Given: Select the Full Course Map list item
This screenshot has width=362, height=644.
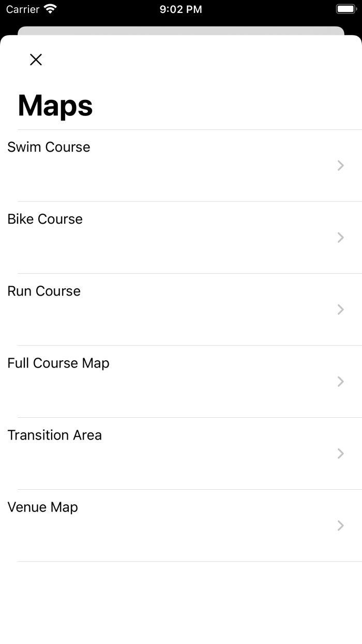Looking at the screenshot, I should pyautogui.click(x=58, y=363).
